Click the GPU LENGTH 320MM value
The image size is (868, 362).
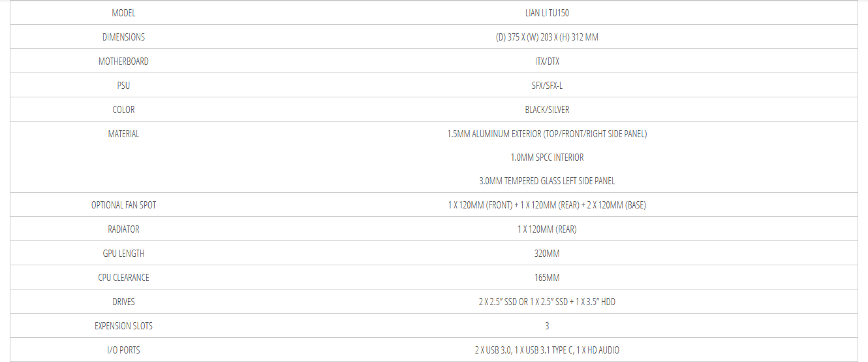[x=547, y=254]
